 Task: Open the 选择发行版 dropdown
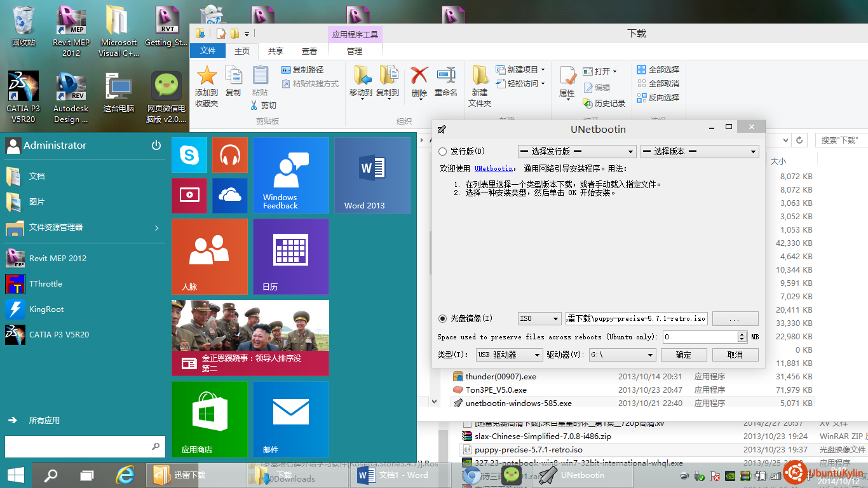576,152
